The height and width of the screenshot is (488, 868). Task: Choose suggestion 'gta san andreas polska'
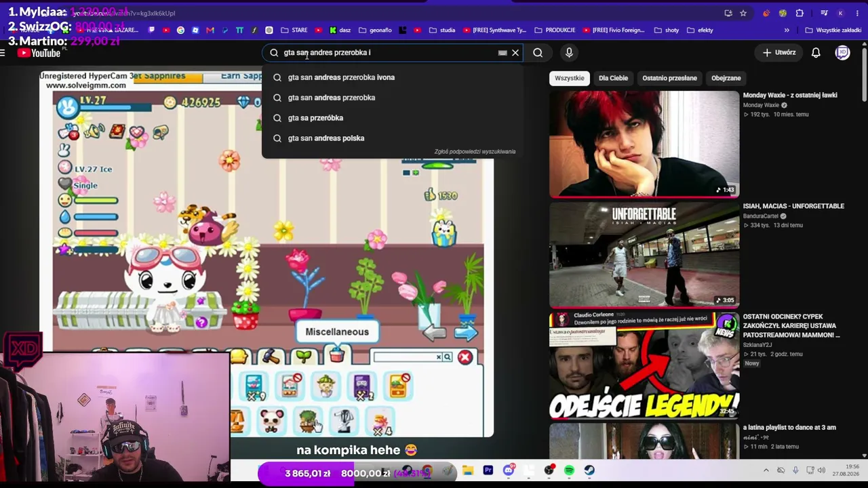pyautogui.click(x=393, y=138)
